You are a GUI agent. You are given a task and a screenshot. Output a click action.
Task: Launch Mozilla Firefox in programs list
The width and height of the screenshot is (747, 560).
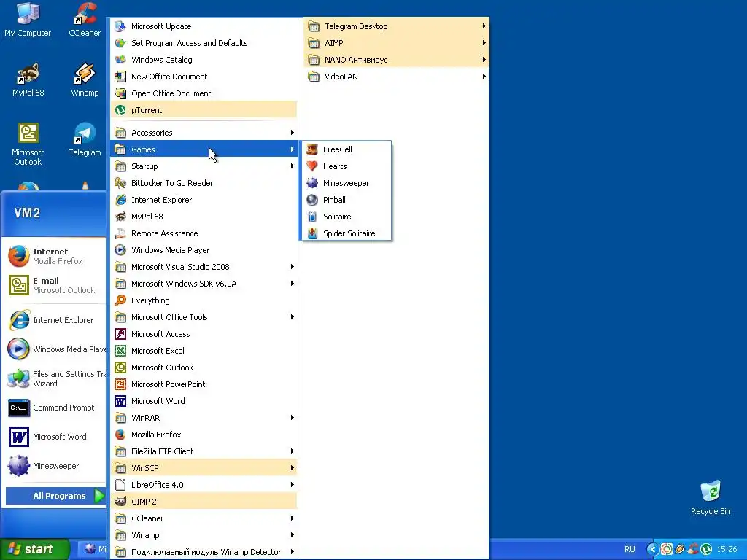[204, 435]
